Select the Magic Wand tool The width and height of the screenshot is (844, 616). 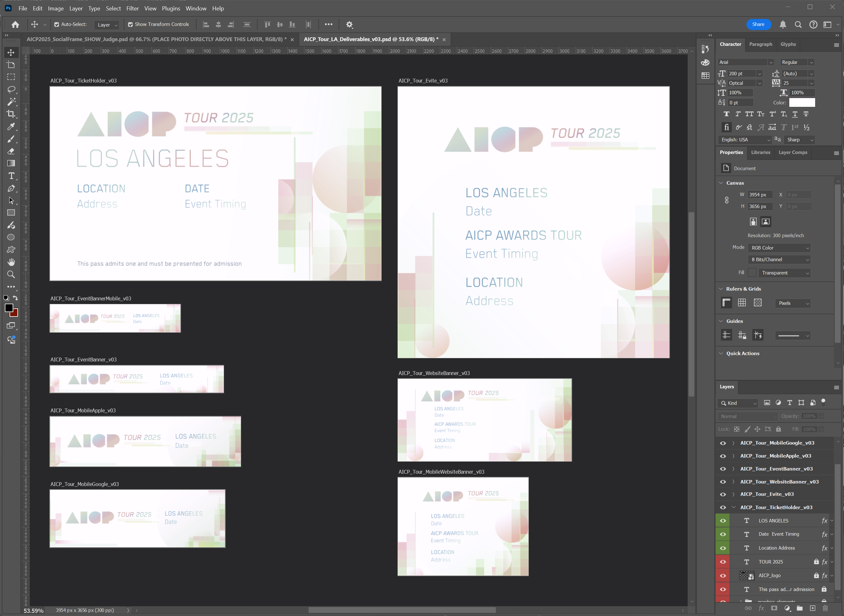coord(11,102)
